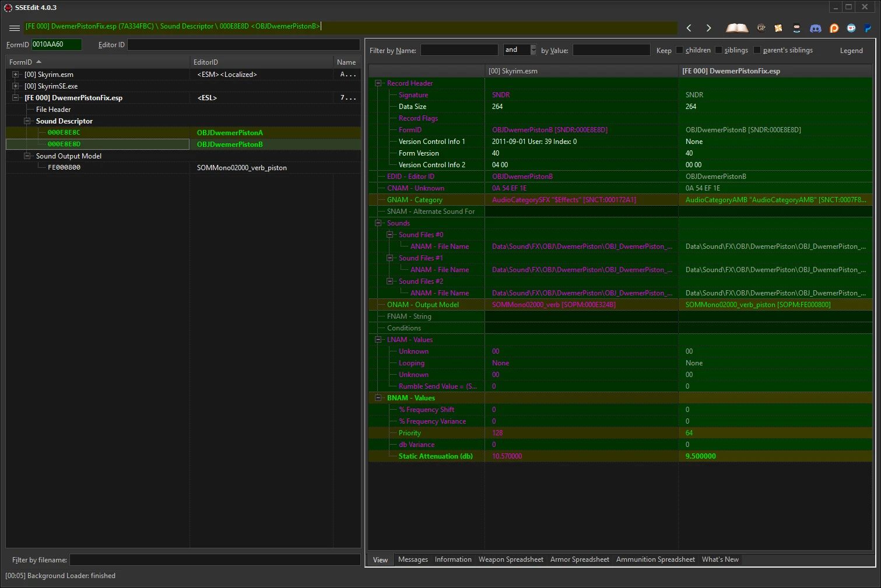
Task: Open the xEdit documentation book icon
Action: pyautogui.click(x=736, y=27)
